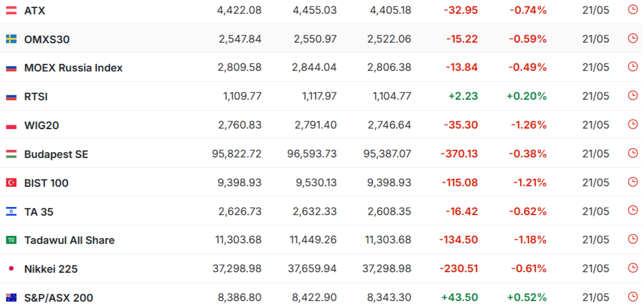Click the Turkish flag beside BIST 100
644x308 pixels.
pyautogui.click(x=11, y=183)
